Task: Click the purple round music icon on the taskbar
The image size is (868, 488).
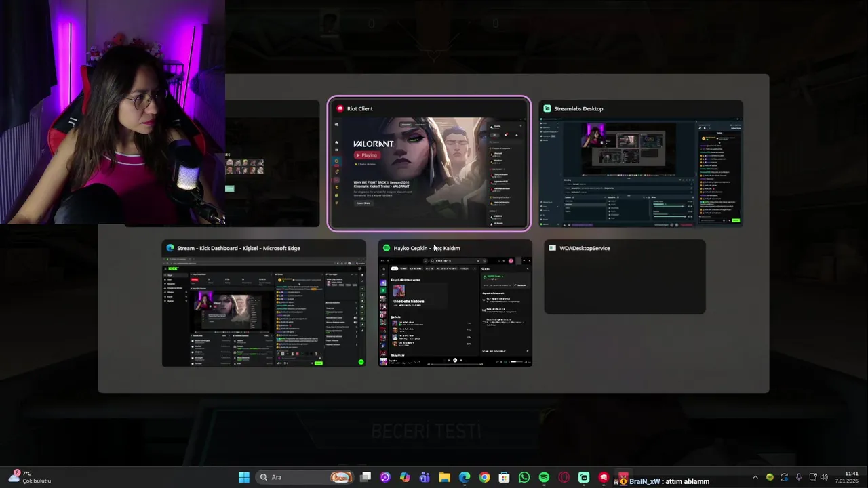Action: coord(385,477)
